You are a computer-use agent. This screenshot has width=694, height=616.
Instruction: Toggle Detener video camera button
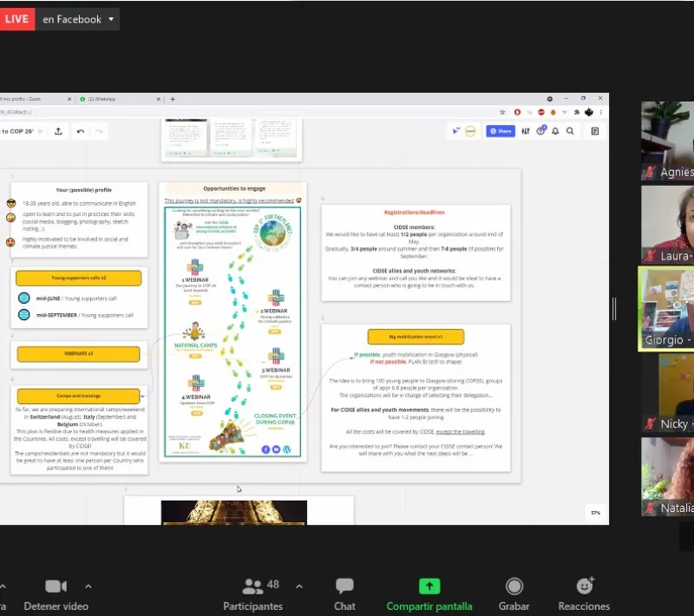click(56, 594)
